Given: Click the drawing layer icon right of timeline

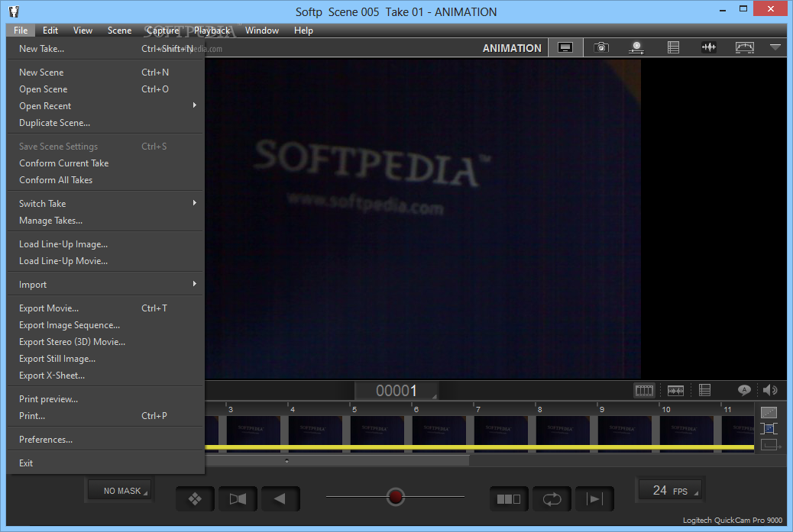Looking at the screenshot, I should point(769,428).
